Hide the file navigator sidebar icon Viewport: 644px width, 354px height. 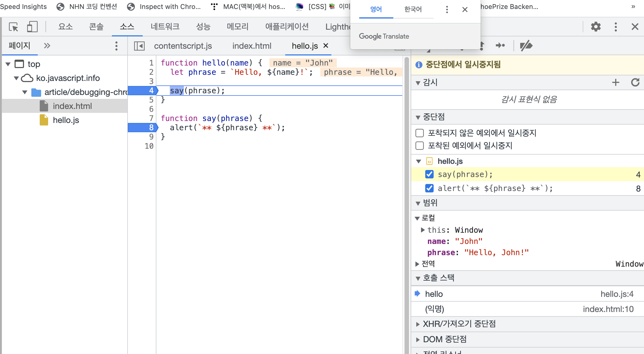pyautogui.click(x=139, y=46)
